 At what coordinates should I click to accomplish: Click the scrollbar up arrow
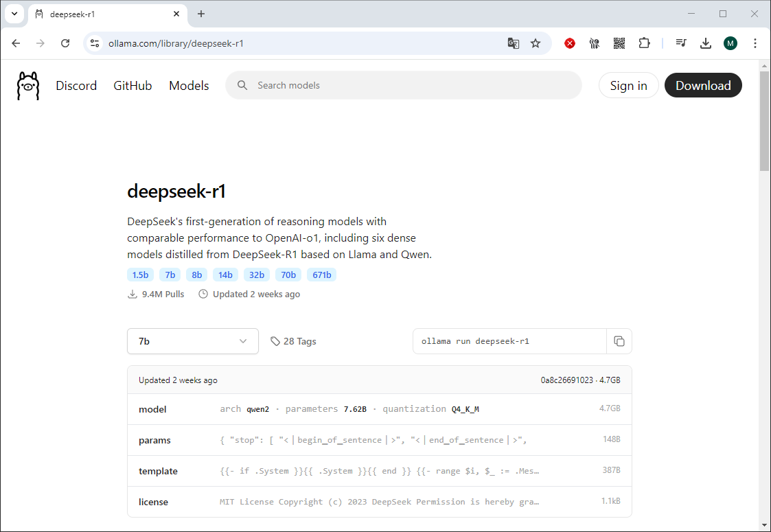point(764,65)
